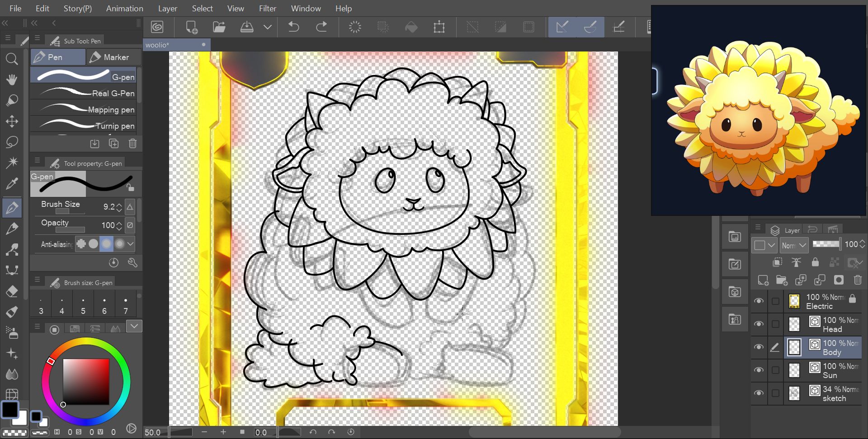Select the Move layer tool
The image size is (868, 439).
[x=12, y=121]
